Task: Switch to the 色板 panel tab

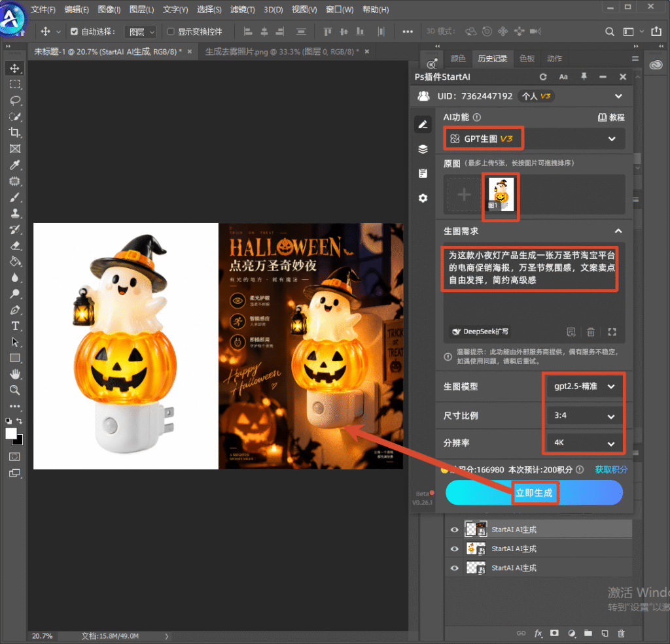Action: coord(527,58)
